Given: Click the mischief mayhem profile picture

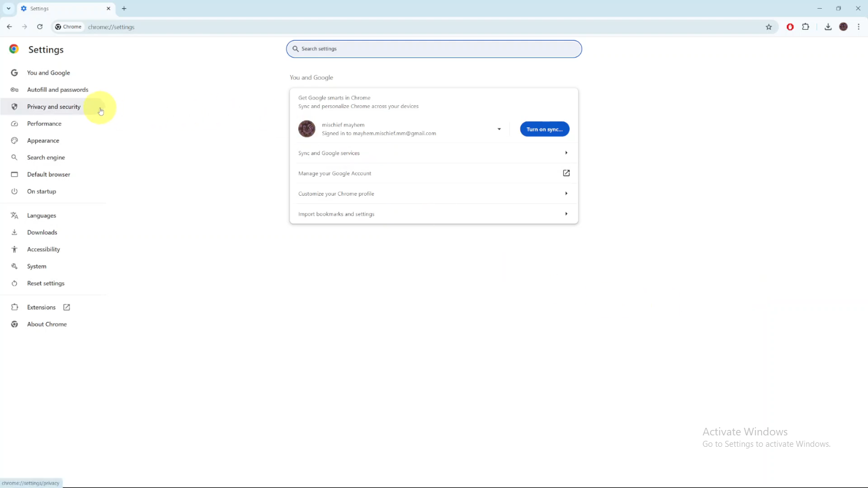Looking at the screenshot, I should [307, 129].
